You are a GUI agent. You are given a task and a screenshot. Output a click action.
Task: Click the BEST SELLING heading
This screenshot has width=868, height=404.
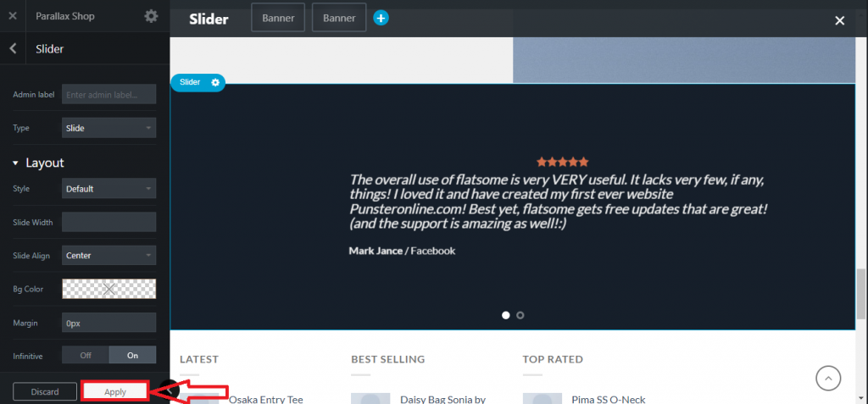388,359
